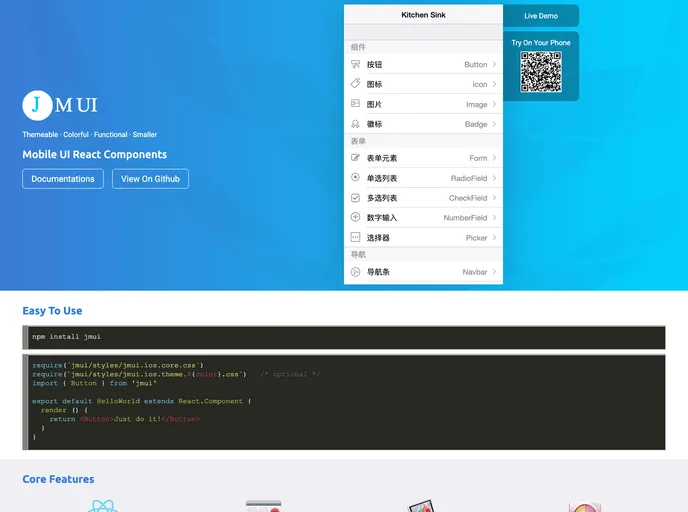
Task: Click the plus icon beside NumberField row
Action: point(355,217)
